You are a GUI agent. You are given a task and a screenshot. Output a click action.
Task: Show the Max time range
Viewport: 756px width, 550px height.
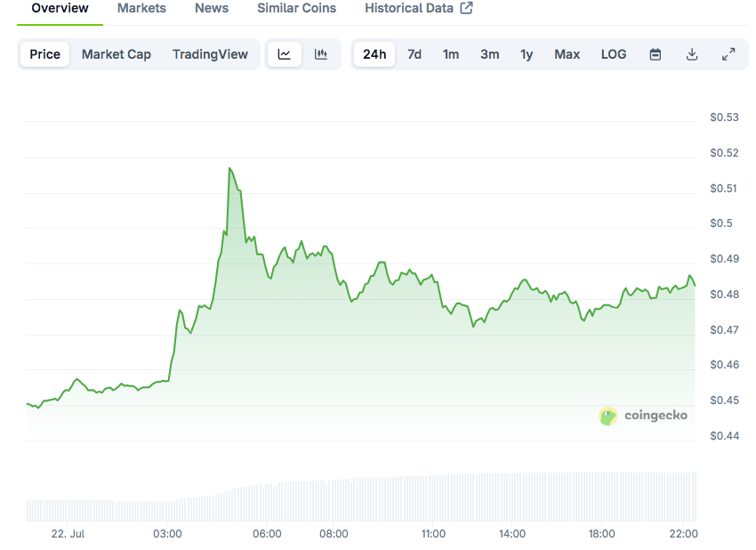(567, 54)
